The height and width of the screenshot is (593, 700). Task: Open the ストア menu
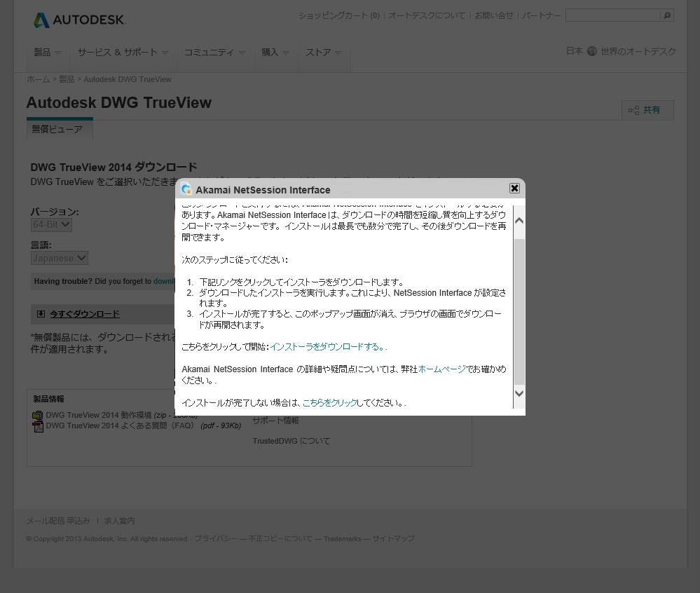[323, 53]
